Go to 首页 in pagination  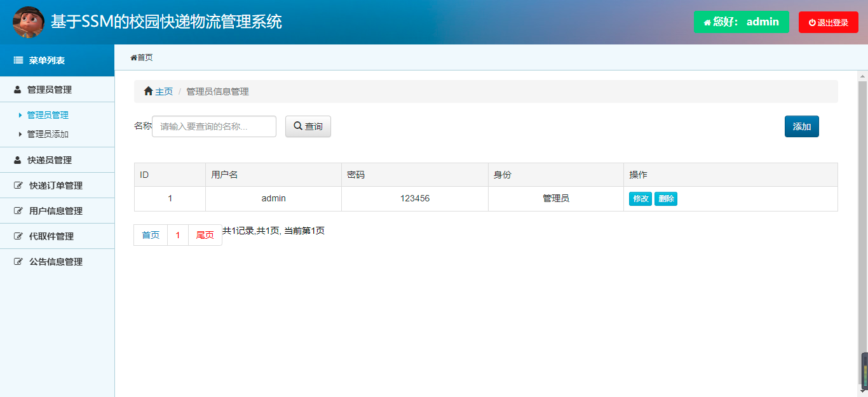click(151, 235)
